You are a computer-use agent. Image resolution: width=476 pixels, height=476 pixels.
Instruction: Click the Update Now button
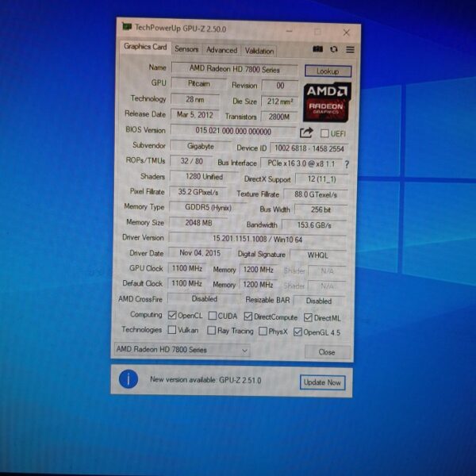click(322, 382)
